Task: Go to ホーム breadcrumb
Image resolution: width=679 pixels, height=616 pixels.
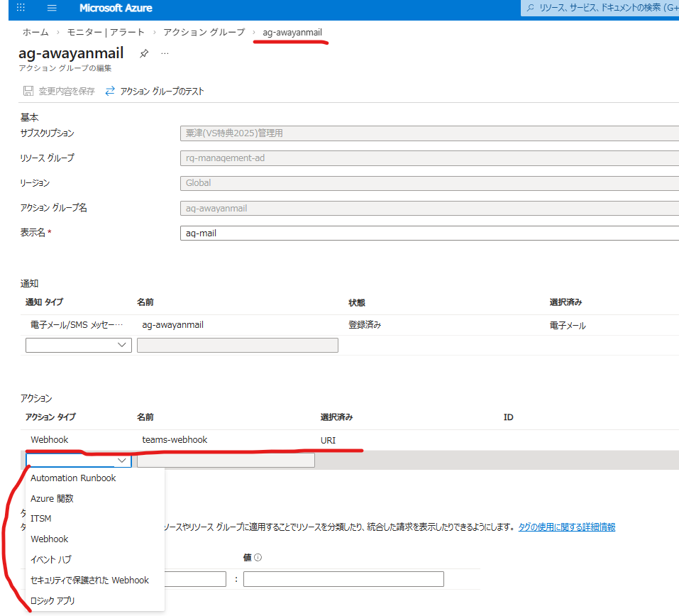Action: coord(35,32)
